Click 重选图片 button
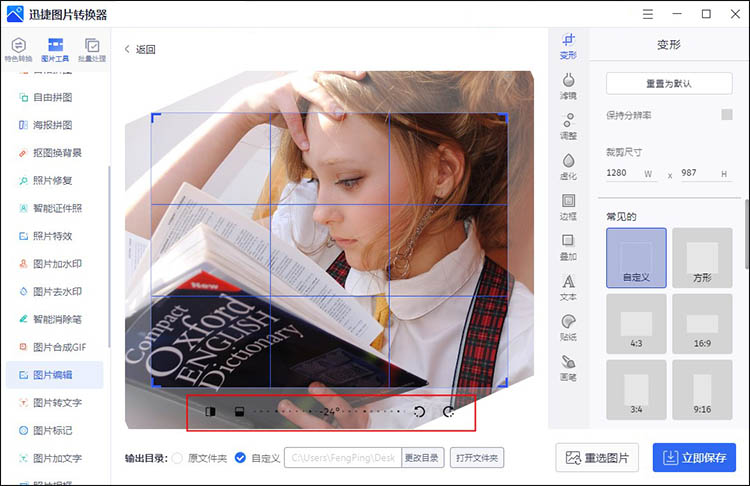The width and height of the screenshot is (750, 486). [597, 458]
